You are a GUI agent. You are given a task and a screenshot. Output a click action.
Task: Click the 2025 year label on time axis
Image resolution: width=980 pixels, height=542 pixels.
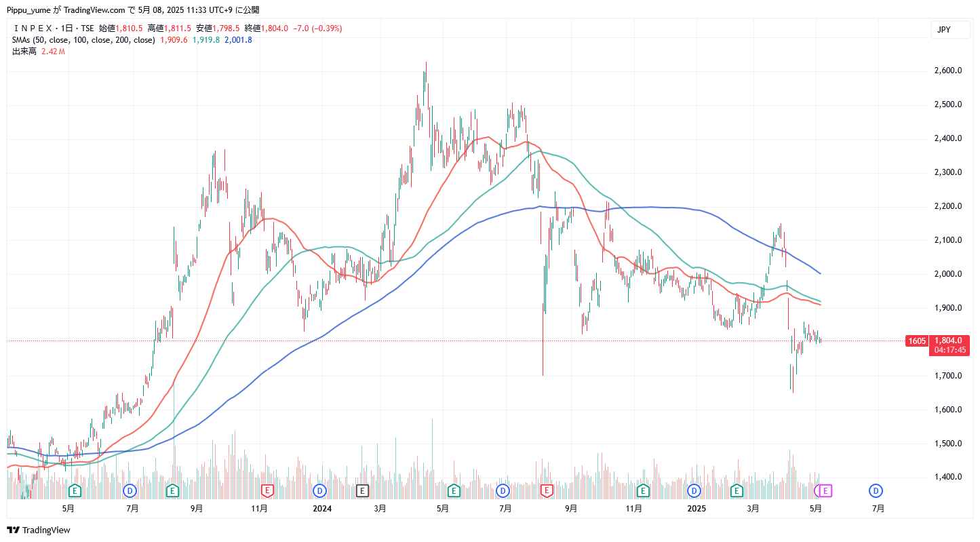pos(697,507)
